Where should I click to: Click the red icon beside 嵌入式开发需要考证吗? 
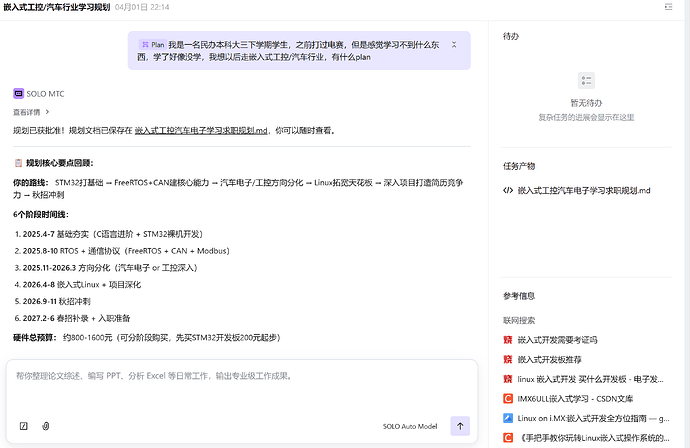[508, 340]
